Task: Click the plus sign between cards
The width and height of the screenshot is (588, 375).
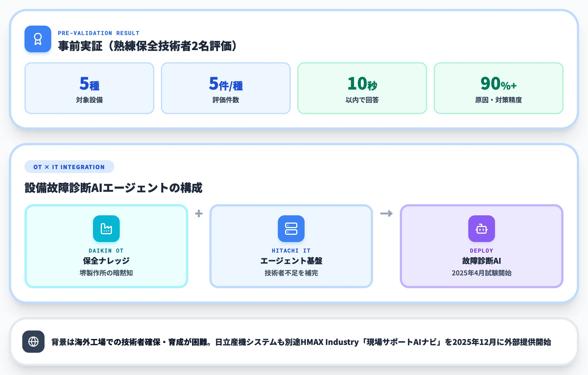Action: (x=199, y=214)
